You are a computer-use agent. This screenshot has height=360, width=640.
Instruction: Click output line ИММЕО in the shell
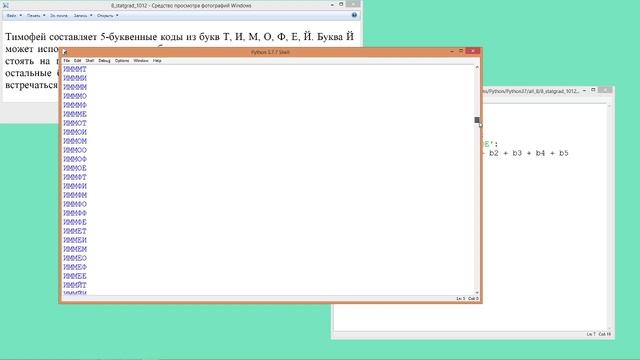75,258
